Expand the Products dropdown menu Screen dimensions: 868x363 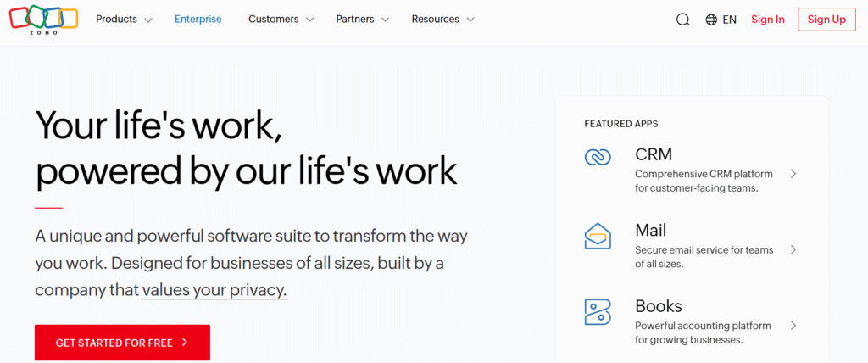point(124,19)
